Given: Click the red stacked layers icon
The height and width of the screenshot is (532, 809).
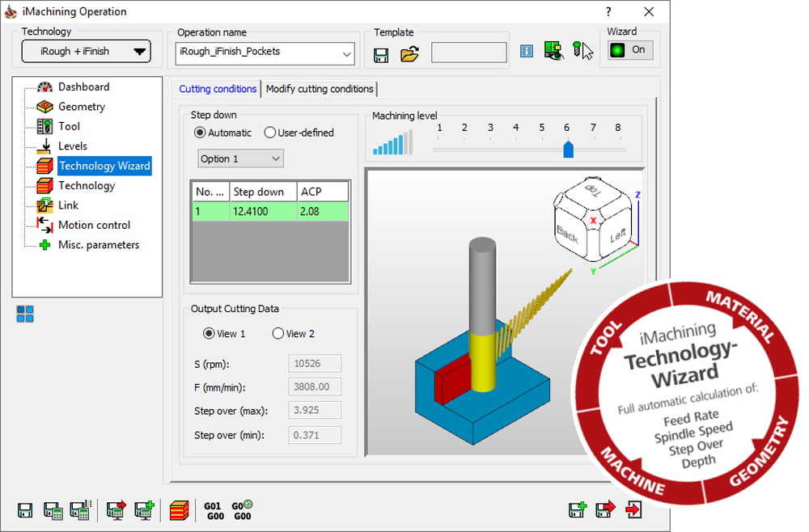Looking at the screenshot, I should 179,510.
